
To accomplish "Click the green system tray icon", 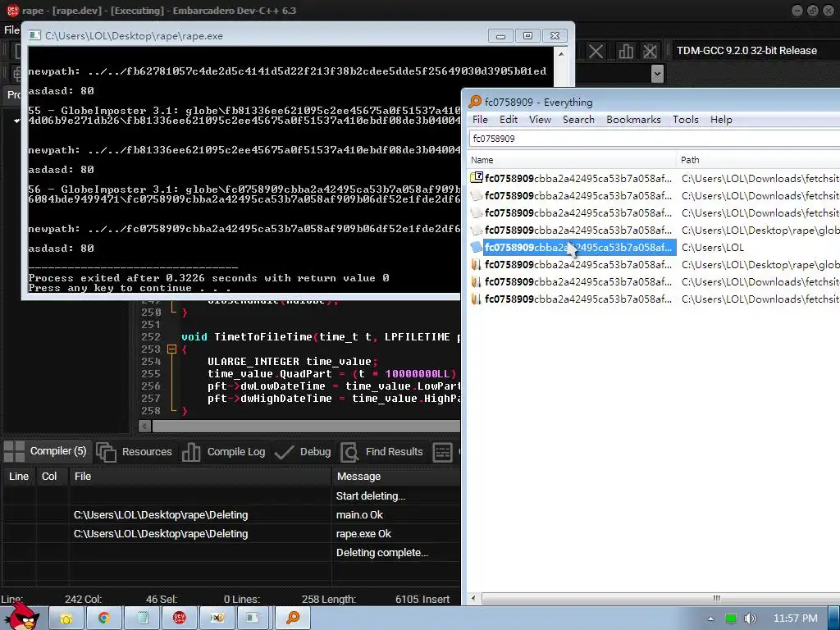I will (x=730, y=619).
